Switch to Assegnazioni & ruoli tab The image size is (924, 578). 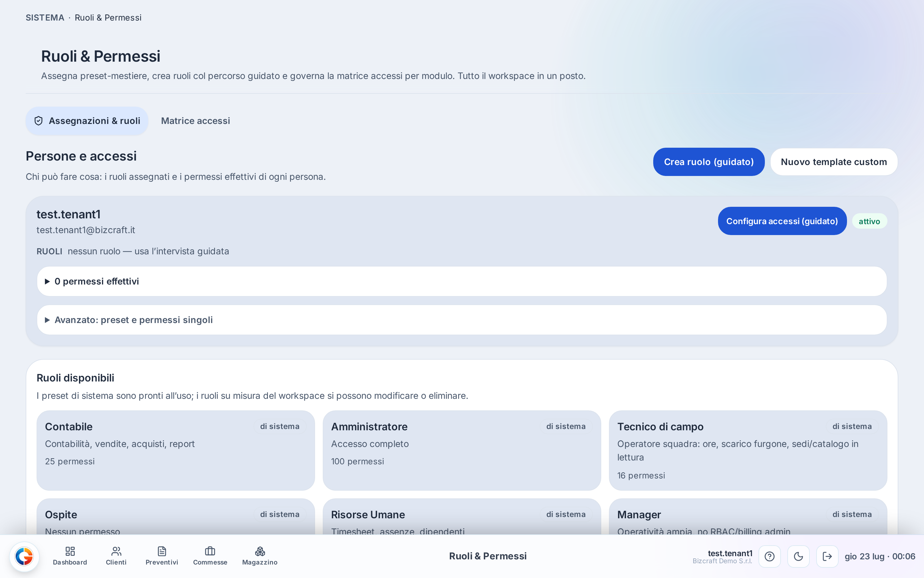click(x=87, y=121)
